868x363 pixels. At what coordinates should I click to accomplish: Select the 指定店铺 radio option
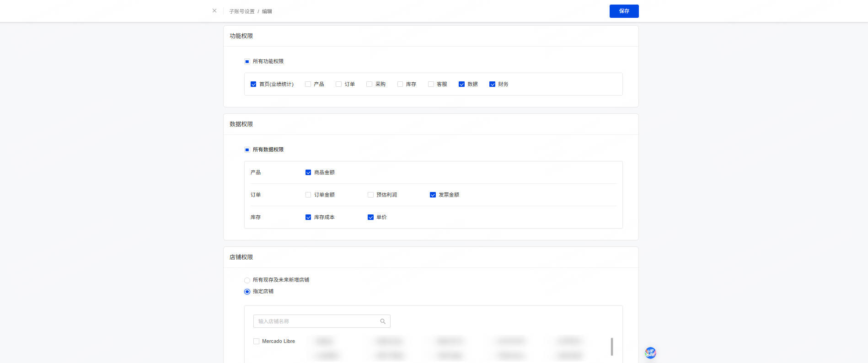(247, 292)
